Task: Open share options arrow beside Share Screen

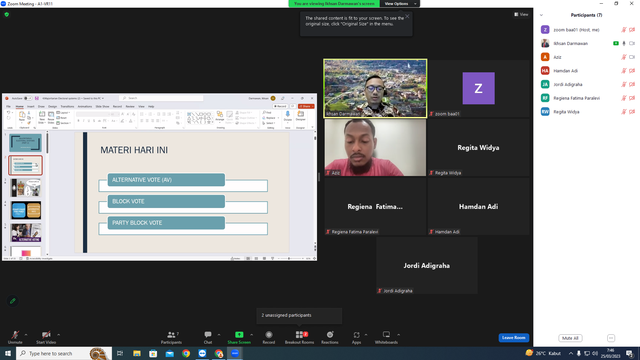Action: tap(251, 335)
